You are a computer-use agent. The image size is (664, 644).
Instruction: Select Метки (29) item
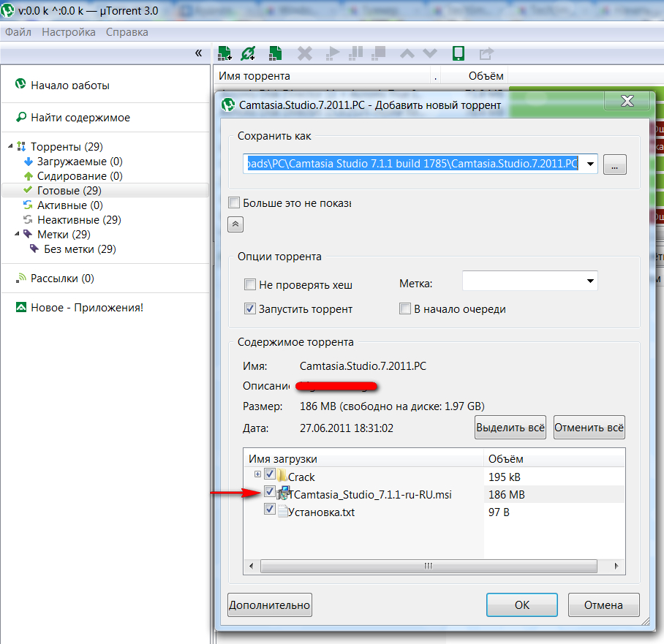[64, 234]
